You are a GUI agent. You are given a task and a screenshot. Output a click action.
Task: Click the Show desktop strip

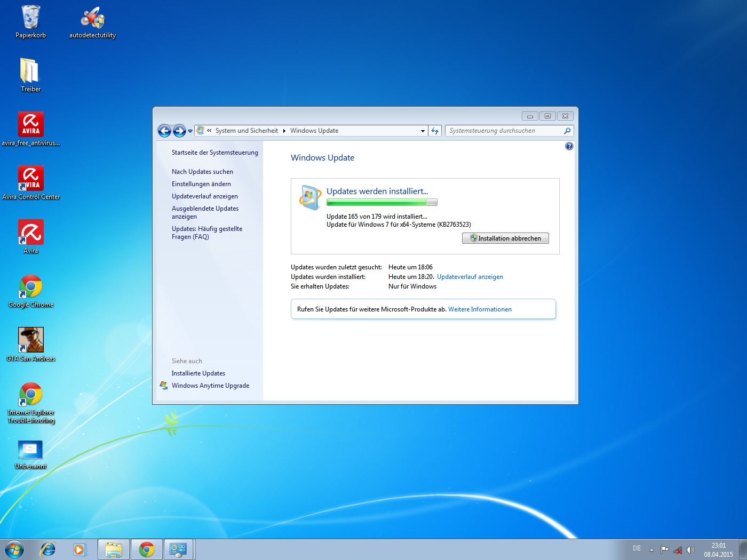coord(743,549)
